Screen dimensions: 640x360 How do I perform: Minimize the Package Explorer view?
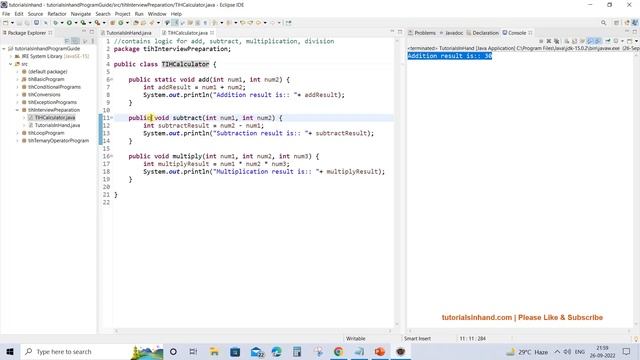pos(84,31)
